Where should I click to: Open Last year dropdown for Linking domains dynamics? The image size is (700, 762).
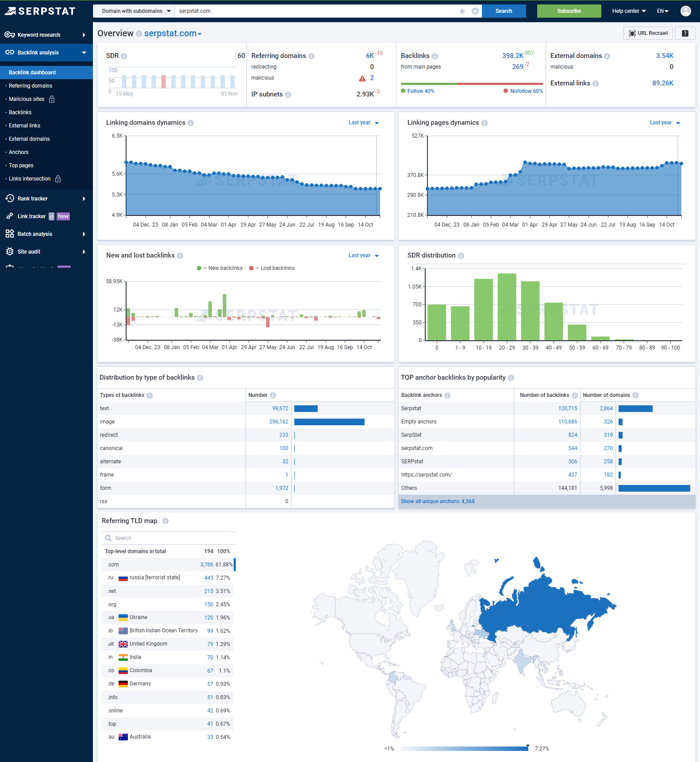click(364, 123)
